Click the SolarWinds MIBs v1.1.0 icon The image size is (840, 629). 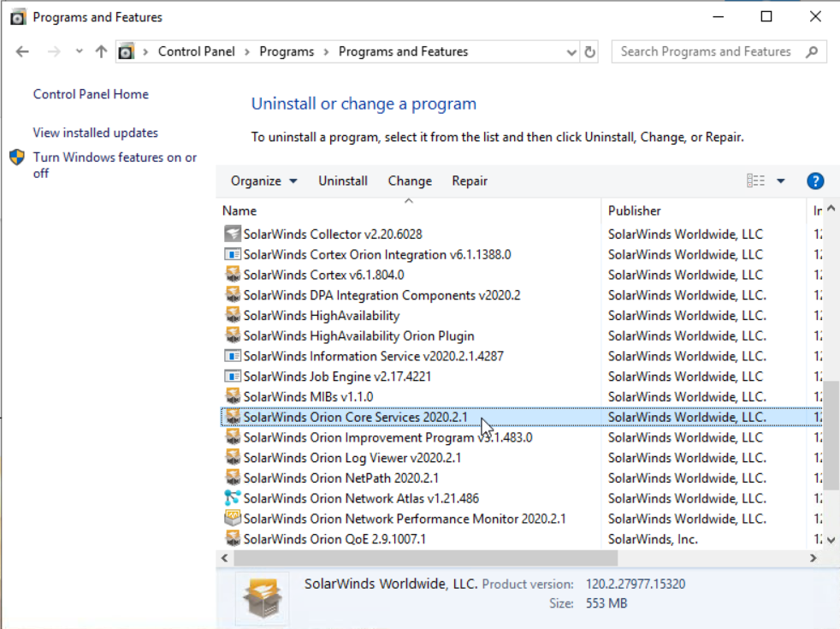click(x=232, y=397)
